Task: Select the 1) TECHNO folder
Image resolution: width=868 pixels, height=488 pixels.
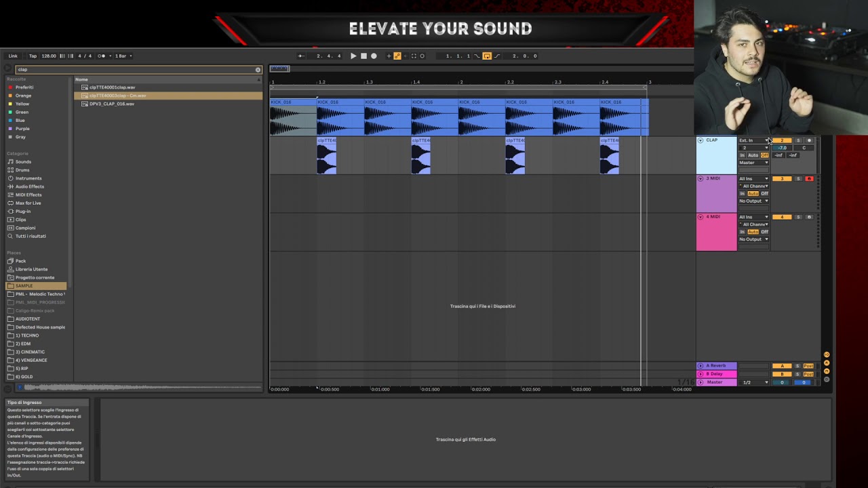Action: click(27, 335)
